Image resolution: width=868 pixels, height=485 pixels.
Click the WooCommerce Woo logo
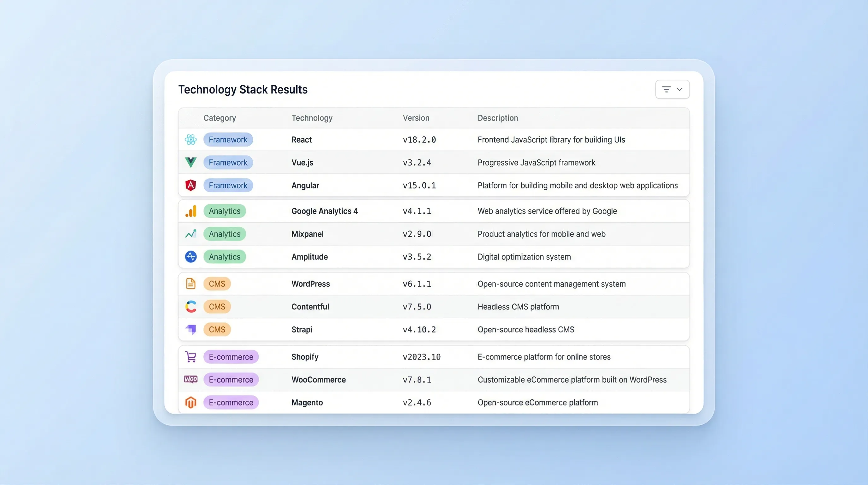coord(191,380)
